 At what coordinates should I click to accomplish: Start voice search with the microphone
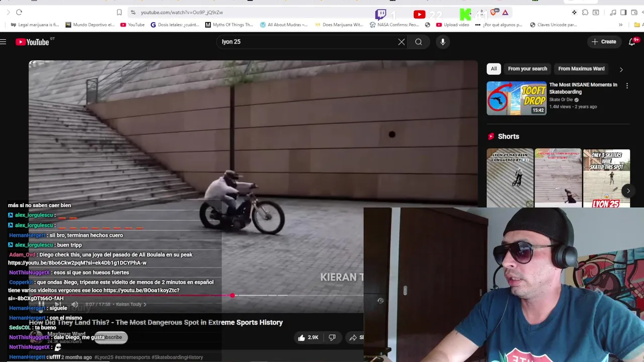pos(443,42)
